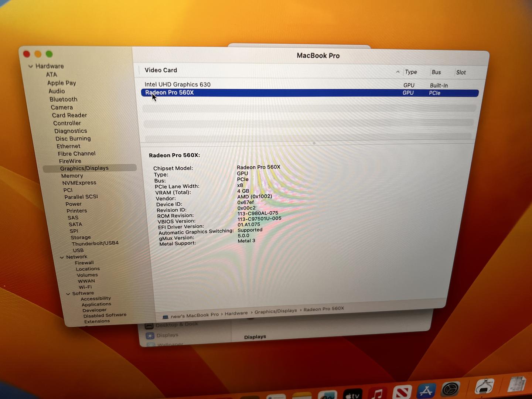The image size is (532, 399).
Task: Click the laptop icon in the path bar
Action: point(165,317)
